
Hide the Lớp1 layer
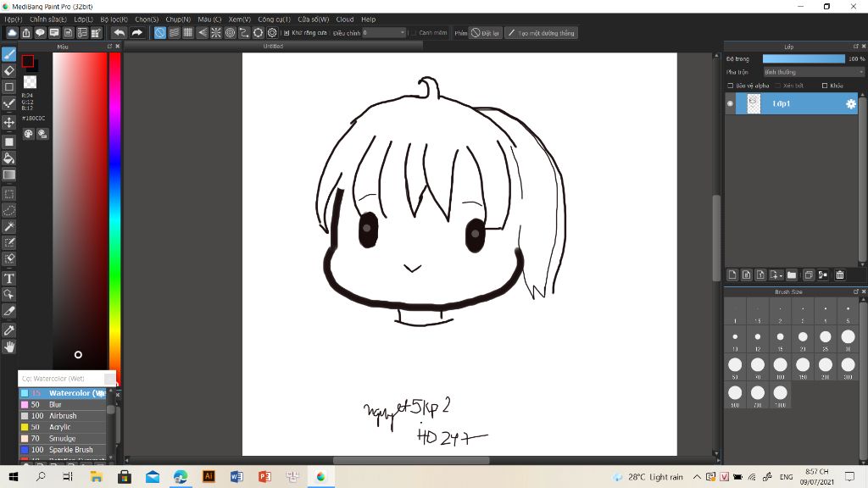[x=730, y=103]
